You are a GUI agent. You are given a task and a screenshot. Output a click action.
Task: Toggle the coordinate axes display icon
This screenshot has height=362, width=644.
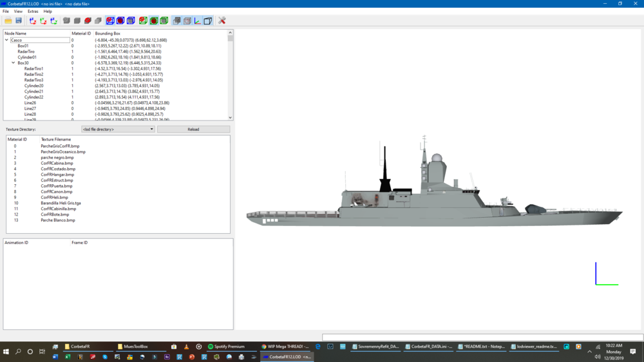[x=198, y=21]
